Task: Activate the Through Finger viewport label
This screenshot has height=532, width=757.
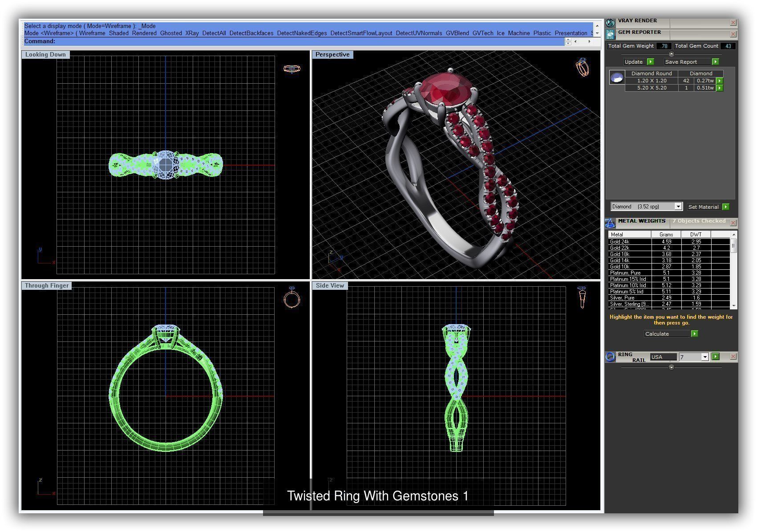Action: (47, 285)
